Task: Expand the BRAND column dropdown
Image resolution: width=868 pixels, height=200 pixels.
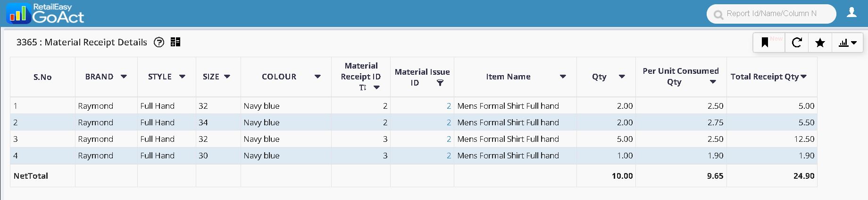Action: tap(124, 77)
